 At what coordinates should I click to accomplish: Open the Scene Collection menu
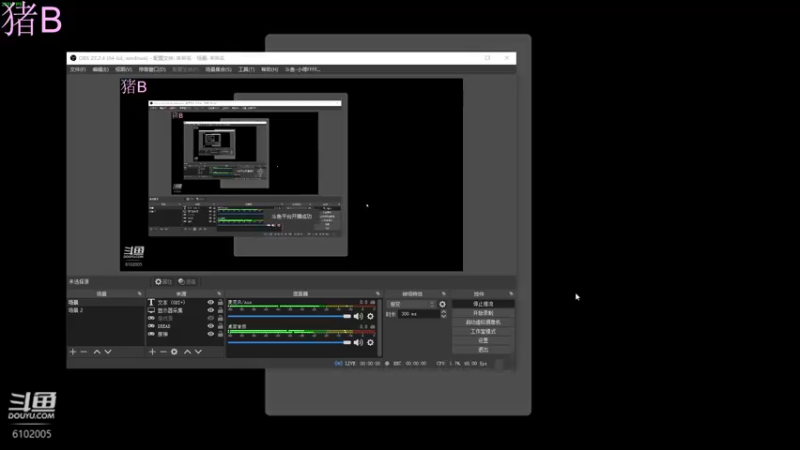218,69
